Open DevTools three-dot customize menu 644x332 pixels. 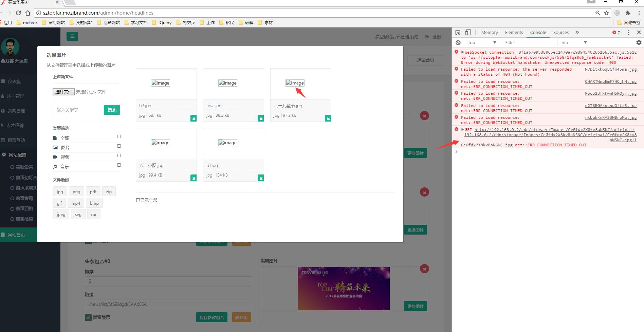pyautogui.click(x=629, y=33)
